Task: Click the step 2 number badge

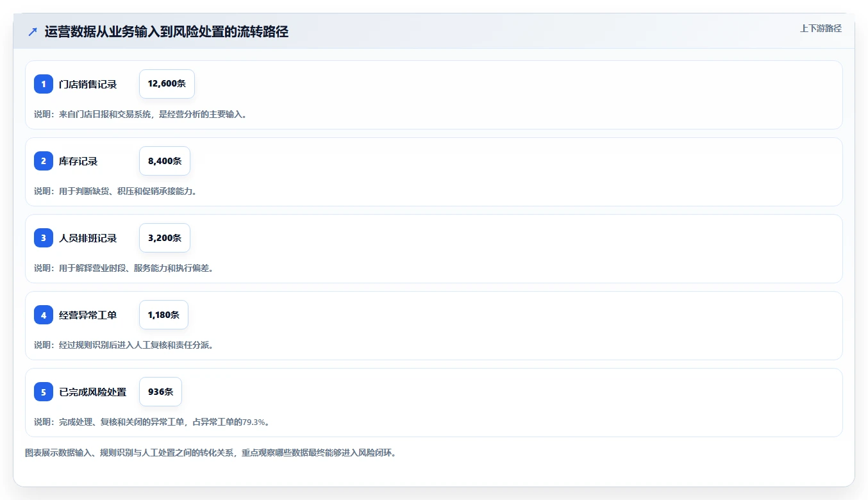Action: click(x=44, y=161)
